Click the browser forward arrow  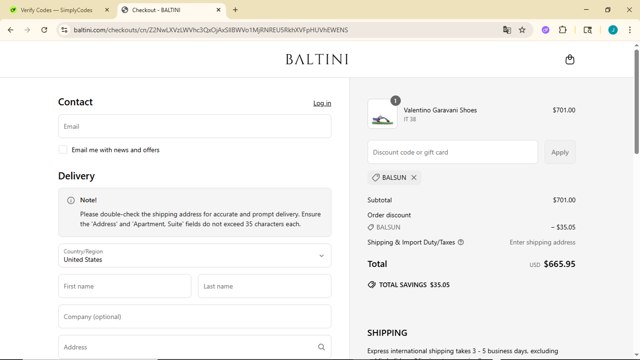(x=27, y=30)
